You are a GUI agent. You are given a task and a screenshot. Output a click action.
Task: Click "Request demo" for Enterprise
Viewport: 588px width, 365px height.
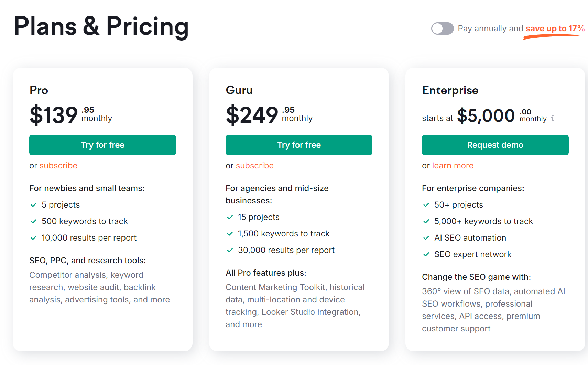coord(495,145)
